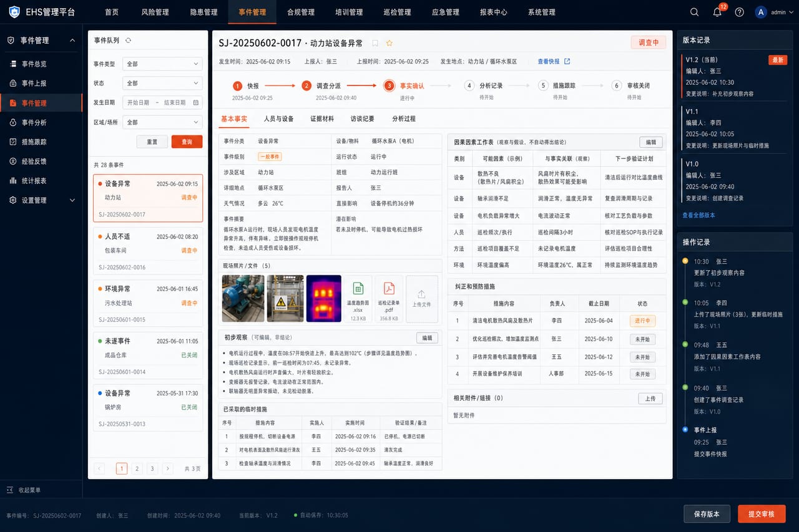Image resolution: width=799 pixels, height=532 pixels.
Task: Click the 保存版本 button
Action: click(x=707, y=514)
